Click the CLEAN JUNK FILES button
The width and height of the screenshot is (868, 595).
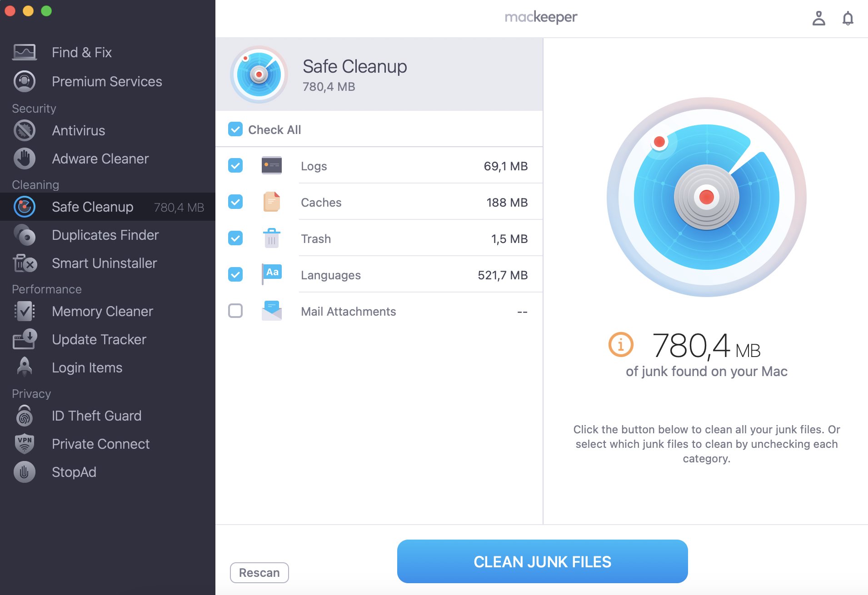pos(542,561)
